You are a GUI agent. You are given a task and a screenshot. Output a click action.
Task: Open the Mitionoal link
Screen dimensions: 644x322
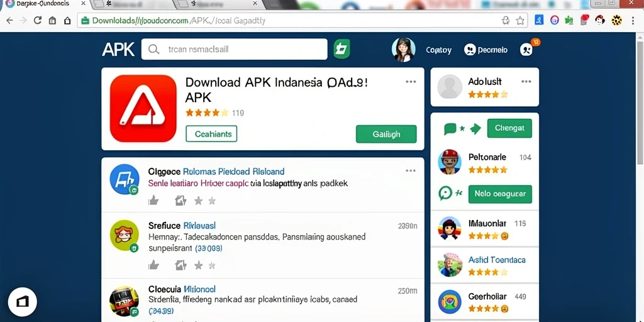tap(199, 289)
